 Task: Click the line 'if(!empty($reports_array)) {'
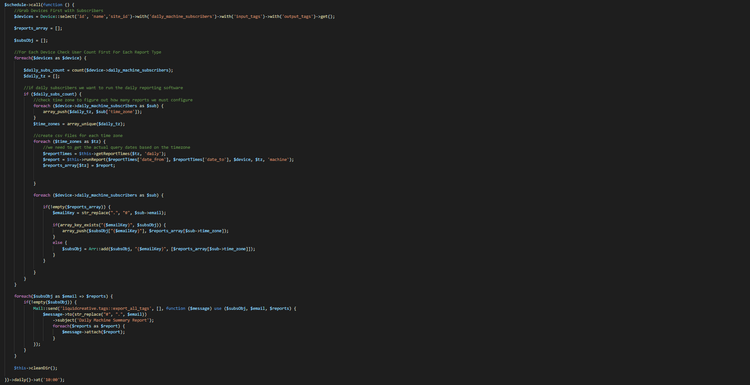(x=77, y=207)
